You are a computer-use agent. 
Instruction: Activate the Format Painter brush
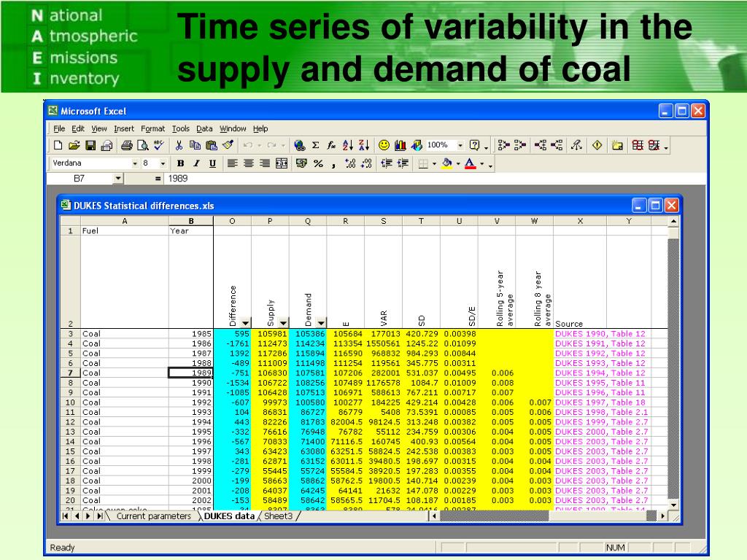tap(228, 145)
